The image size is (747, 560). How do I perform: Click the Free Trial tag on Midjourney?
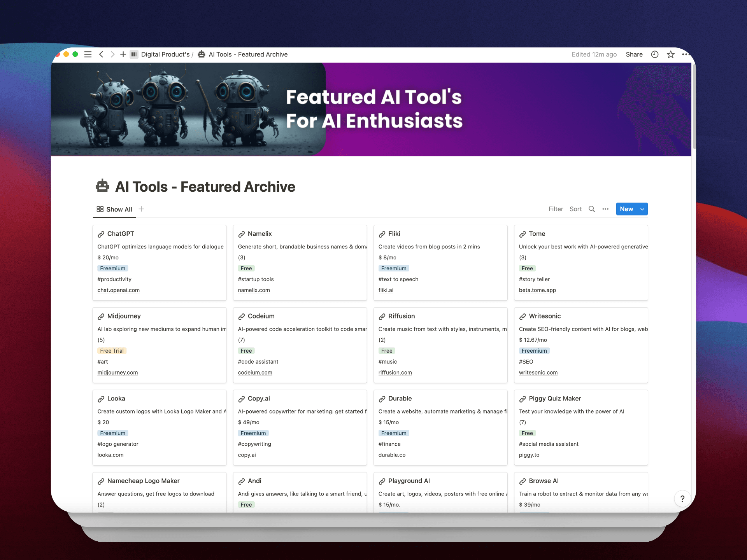112,351
